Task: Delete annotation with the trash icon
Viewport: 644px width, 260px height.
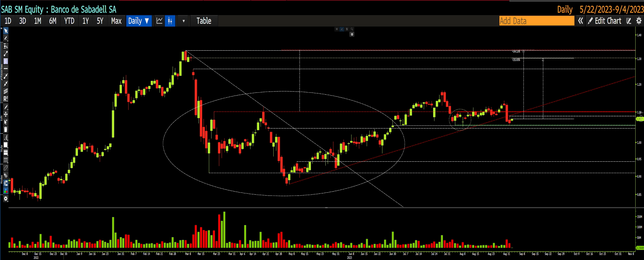Action: coord(6,129)
